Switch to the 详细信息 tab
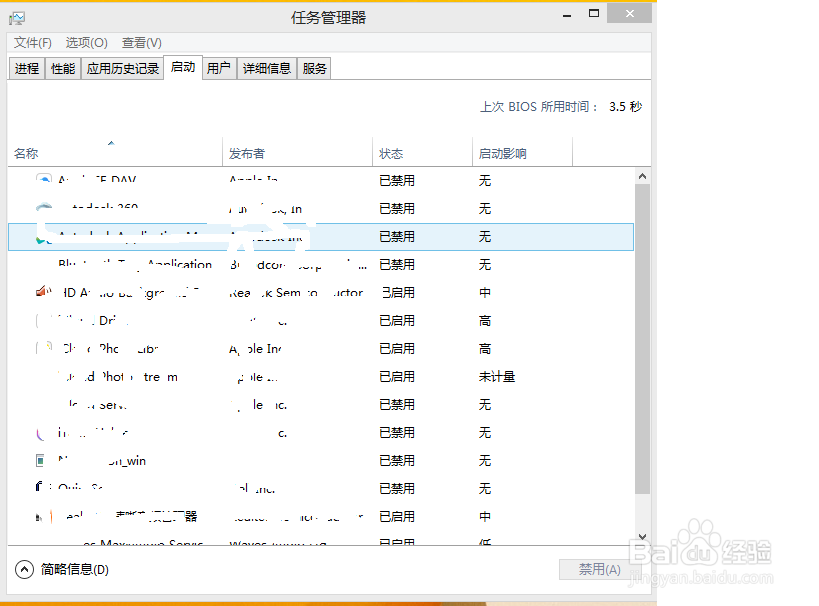 tap(268, 67)
